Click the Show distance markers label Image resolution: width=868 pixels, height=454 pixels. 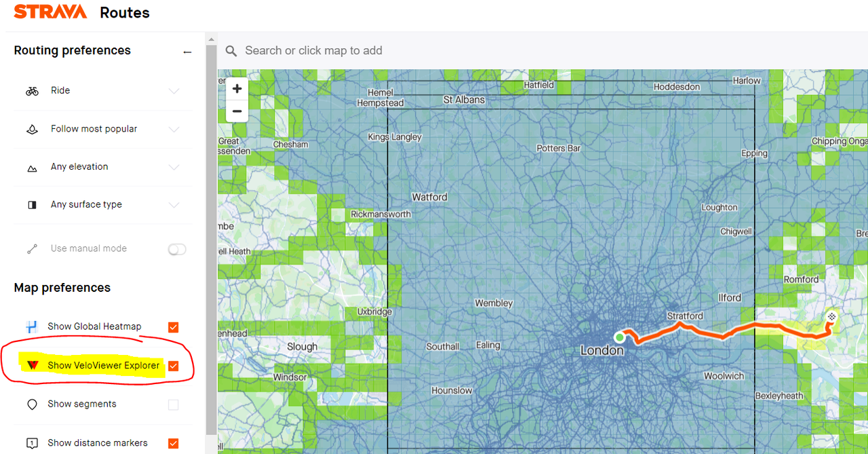click(x=98, y=442)
